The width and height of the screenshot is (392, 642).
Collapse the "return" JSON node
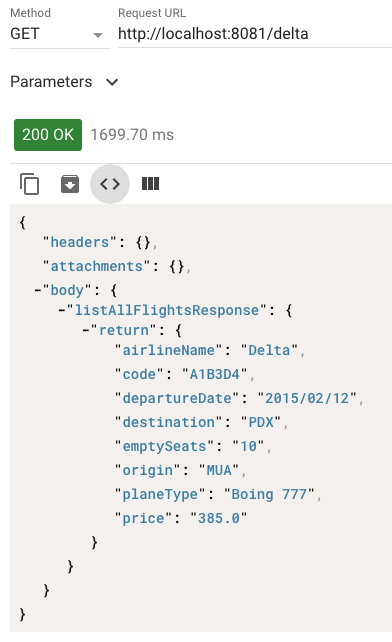coord(86,330)
